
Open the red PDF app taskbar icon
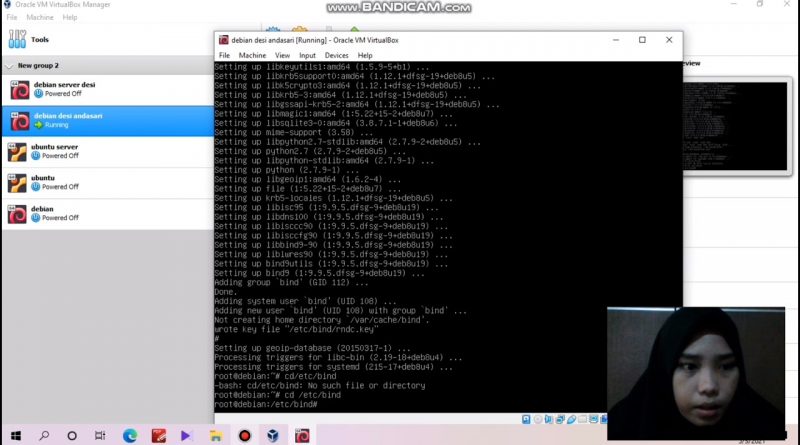pyautogui.click(x=159, y=435)
